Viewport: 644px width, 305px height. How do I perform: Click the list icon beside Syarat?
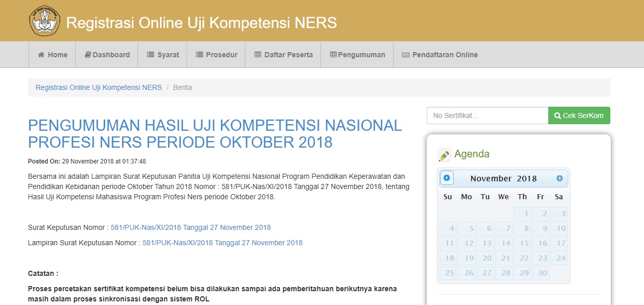pyautogui.click(x=151, y=54)
